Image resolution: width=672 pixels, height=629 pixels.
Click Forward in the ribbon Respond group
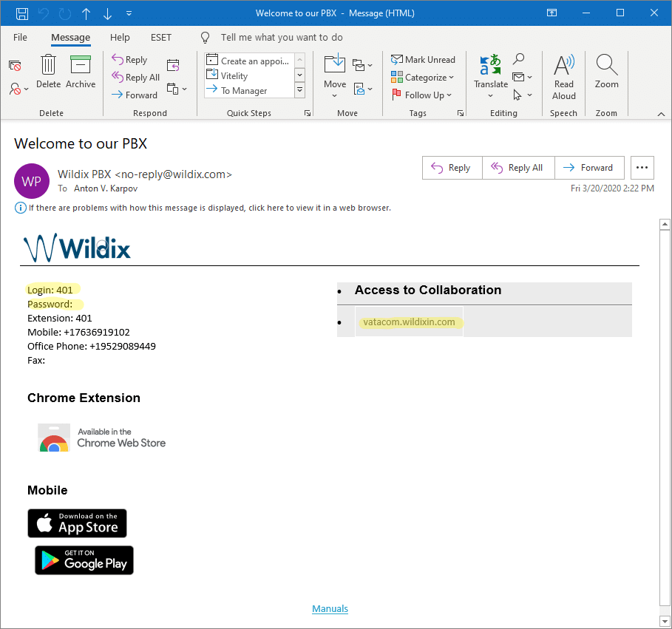(x=135, y=95)
